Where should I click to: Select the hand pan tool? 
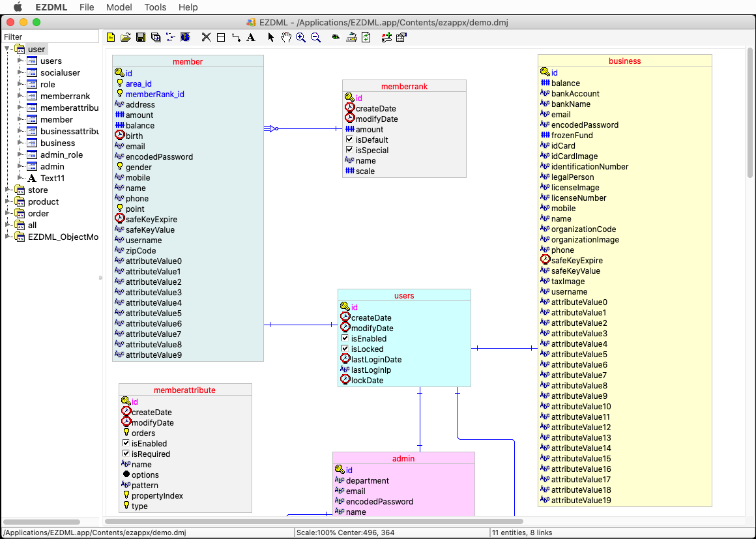tap(286, 37)
